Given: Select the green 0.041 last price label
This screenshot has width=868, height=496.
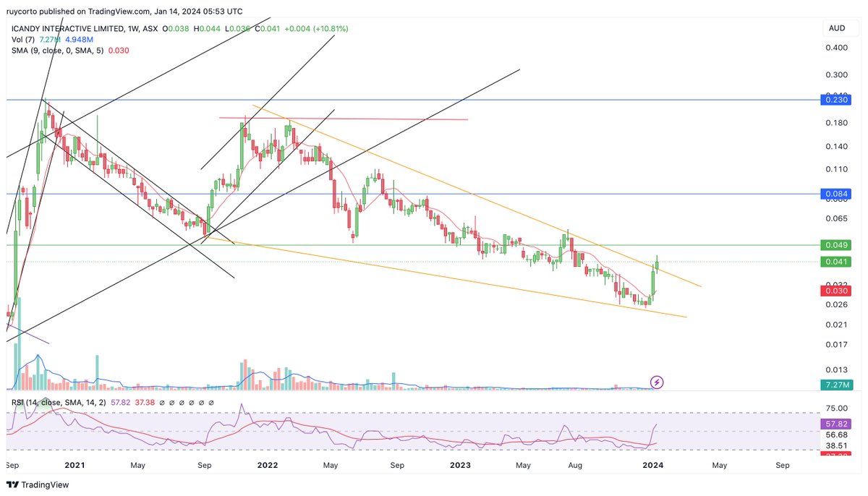Looking at the screenshot, I should click(835, 262).
